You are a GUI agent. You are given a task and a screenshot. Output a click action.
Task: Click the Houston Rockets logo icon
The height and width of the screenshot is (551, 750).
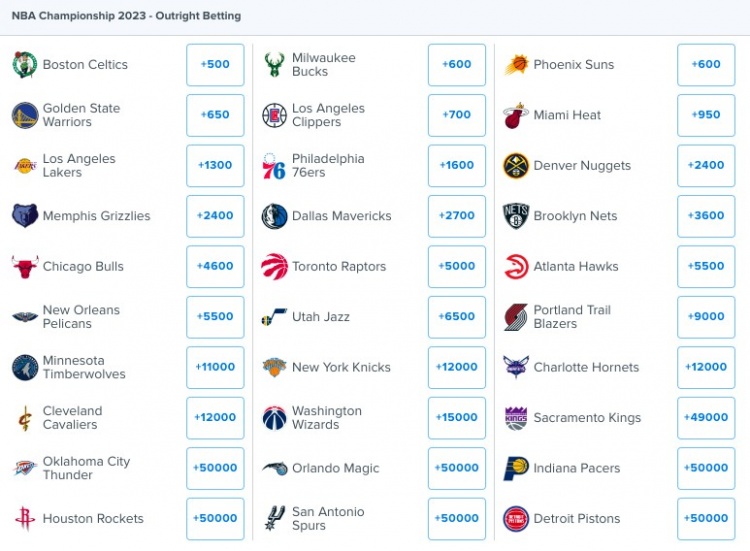click(24, 519)
